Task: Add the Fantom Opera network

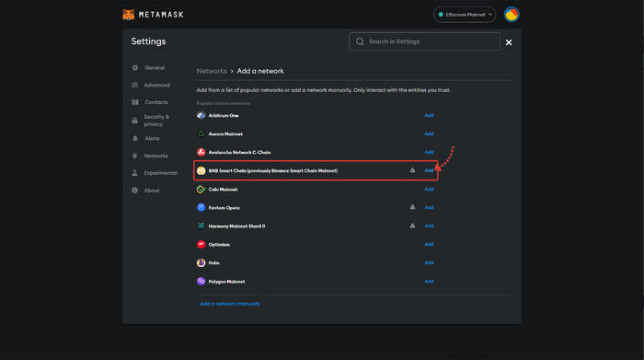Action: coord(429,207)
